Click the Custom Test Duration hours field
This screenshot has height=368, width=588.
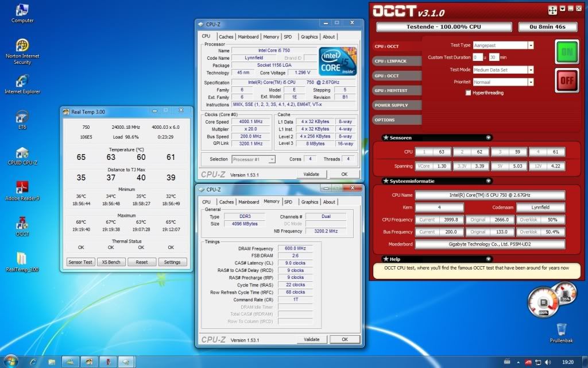coord(477,57)
